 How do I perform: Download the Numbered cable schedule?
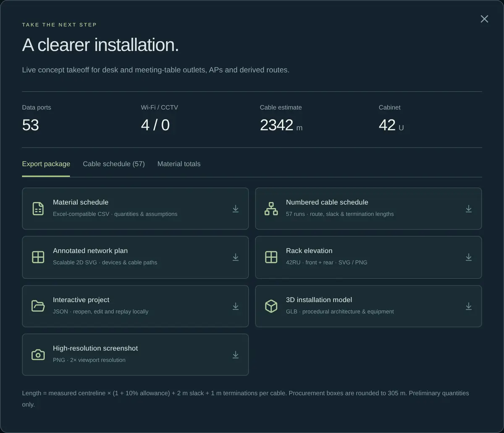tap(469, 209)
